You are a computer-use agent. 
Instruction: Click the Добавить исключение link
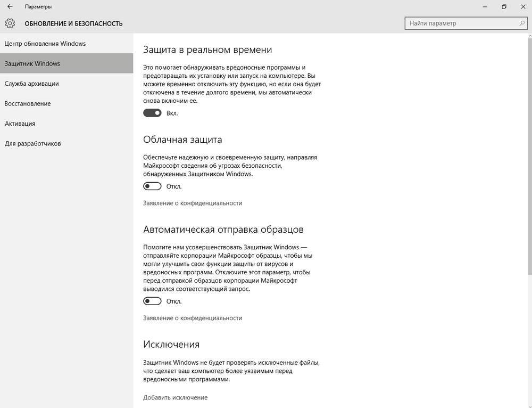pos(175,397)
